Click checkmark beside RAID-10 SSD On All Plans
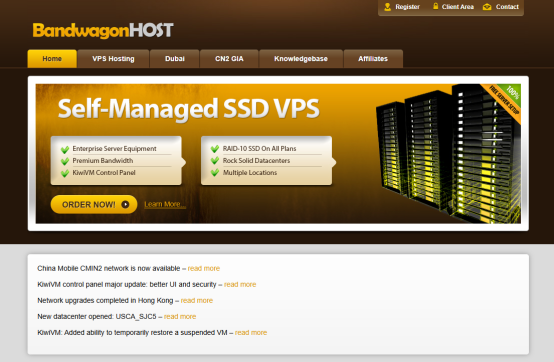 pyautogui.click(x=215, y=149)
